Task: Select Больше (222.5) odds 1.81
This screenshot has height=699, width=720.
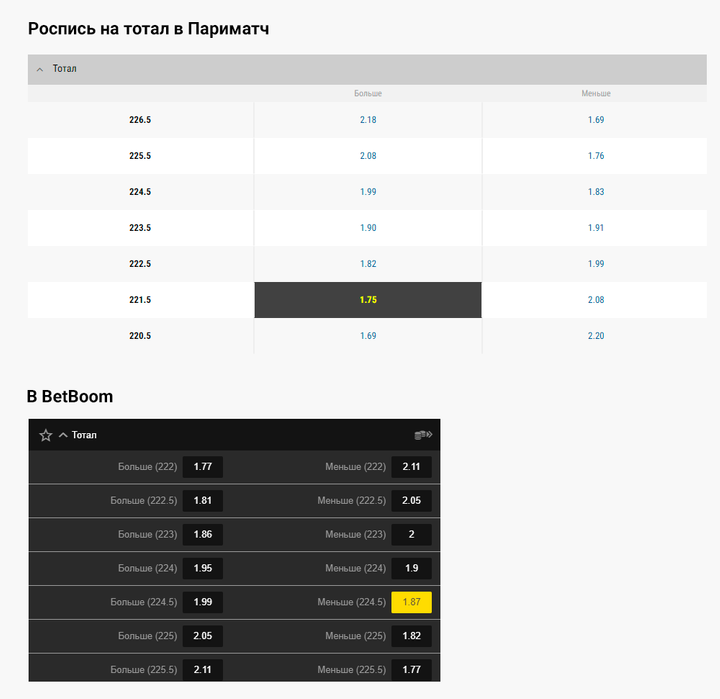Action: point(203,501)
